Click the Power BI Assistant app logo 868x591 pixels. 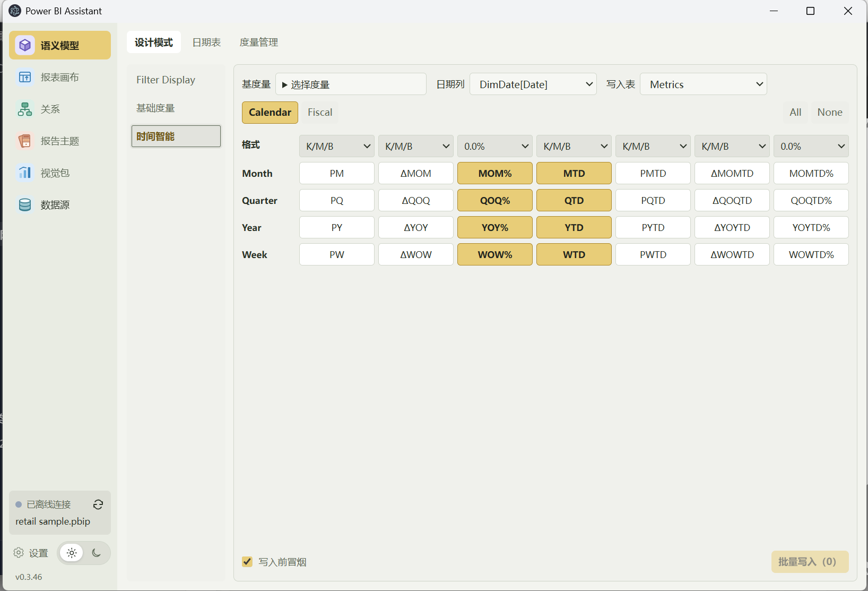tap(15, 11)
